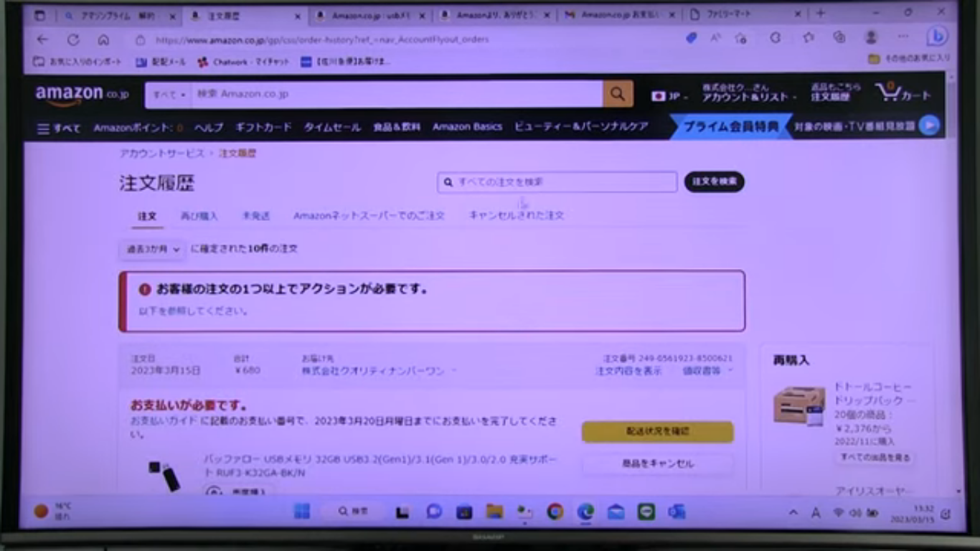Click すべての注文を検索 input field
This screenshot has height=551, width=980.
pyautogui.click(x=557, y=182)
